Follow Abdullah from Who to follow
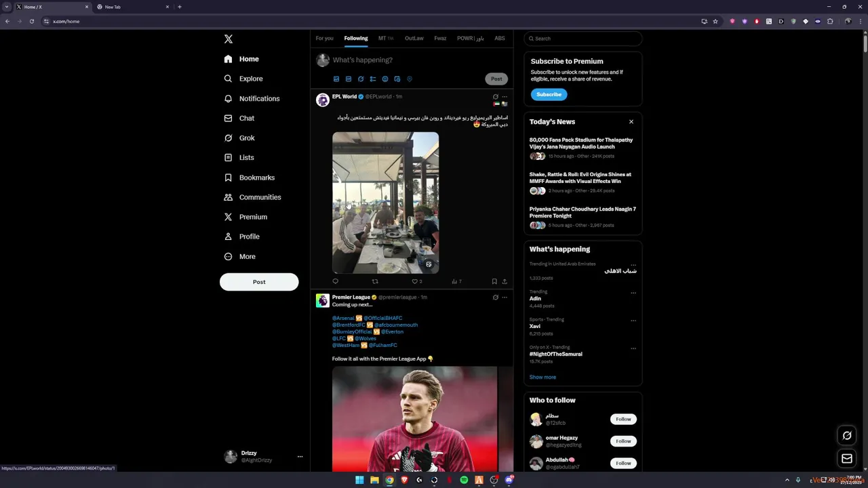The image size is (868, 488). [623, 464]
